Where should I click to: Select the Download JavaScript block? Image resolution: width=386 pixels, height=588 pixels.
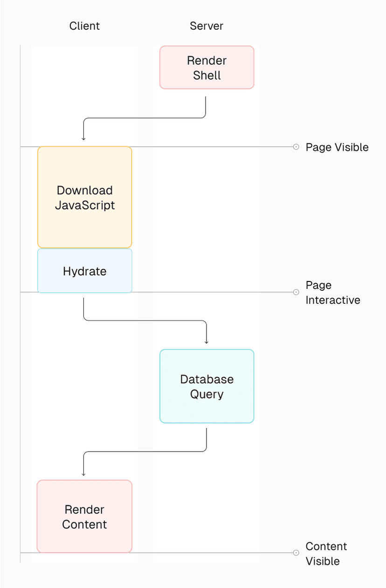click(84, 197)
